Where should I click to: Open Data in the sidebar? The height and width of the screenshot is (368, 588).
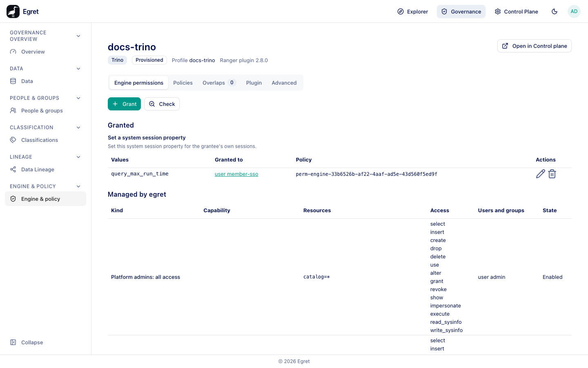[x=45, y=81]
